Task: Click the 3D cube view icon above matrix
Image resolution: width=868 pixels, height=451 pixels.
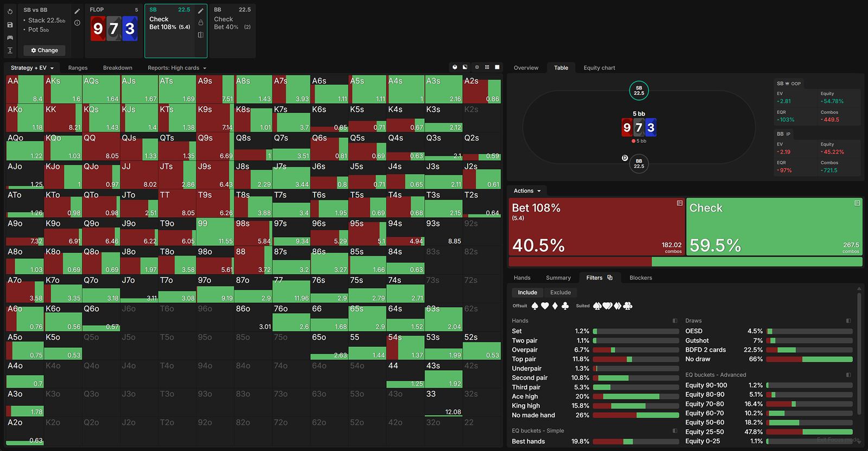Action: (x=455, y=67)
